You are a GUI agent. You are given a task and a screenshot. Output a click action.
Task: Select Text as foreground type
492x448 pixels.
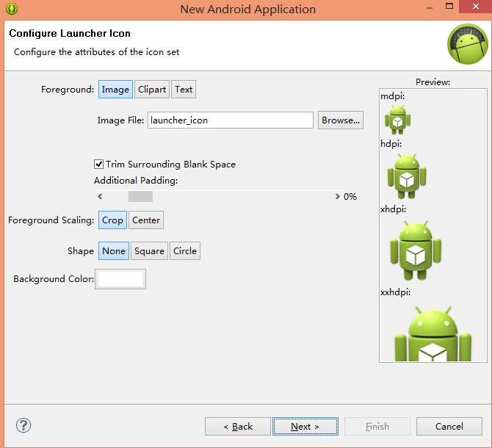coord(184,90)
